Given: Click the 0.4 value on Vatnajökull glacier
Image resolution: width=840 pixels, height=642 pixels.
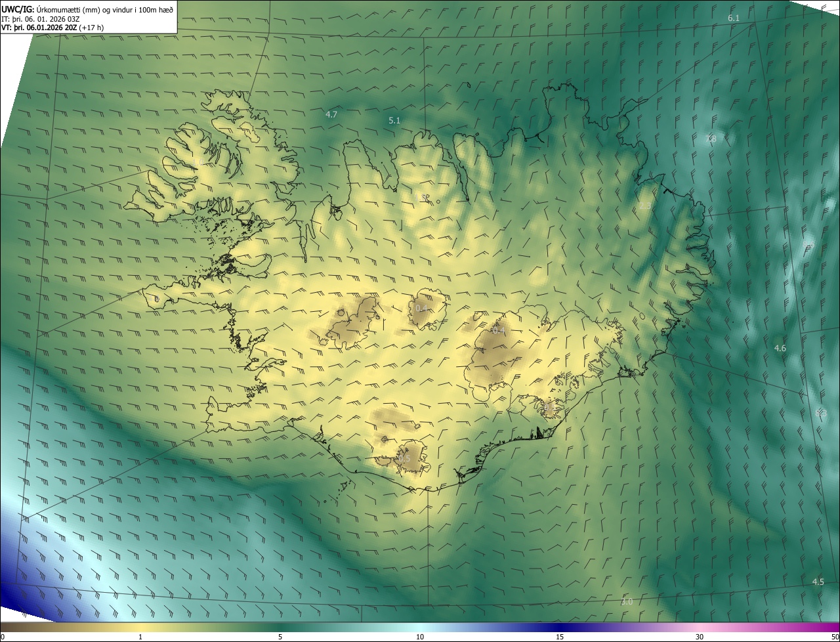Looking at the screenshot, I should 499,331.
